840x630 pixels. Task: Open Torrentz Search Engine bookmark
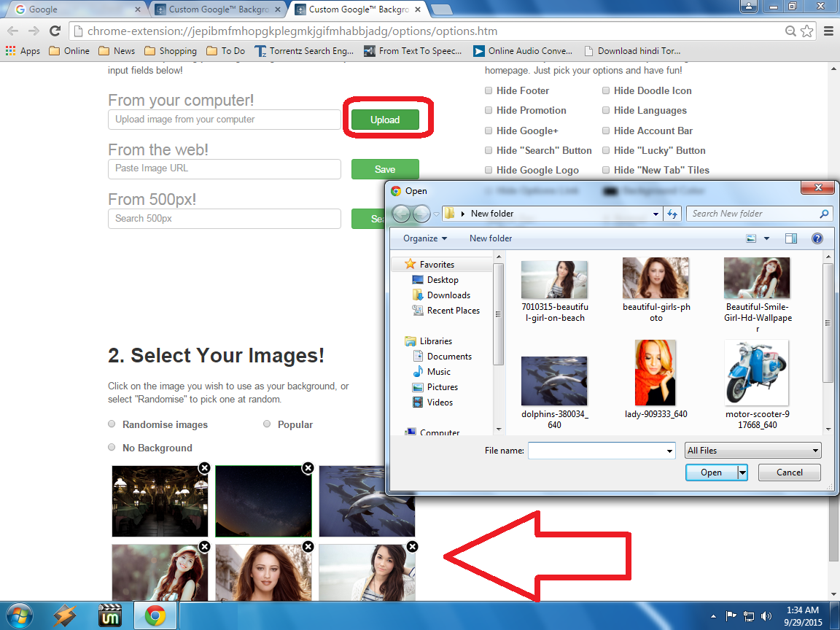pos(304,51)
